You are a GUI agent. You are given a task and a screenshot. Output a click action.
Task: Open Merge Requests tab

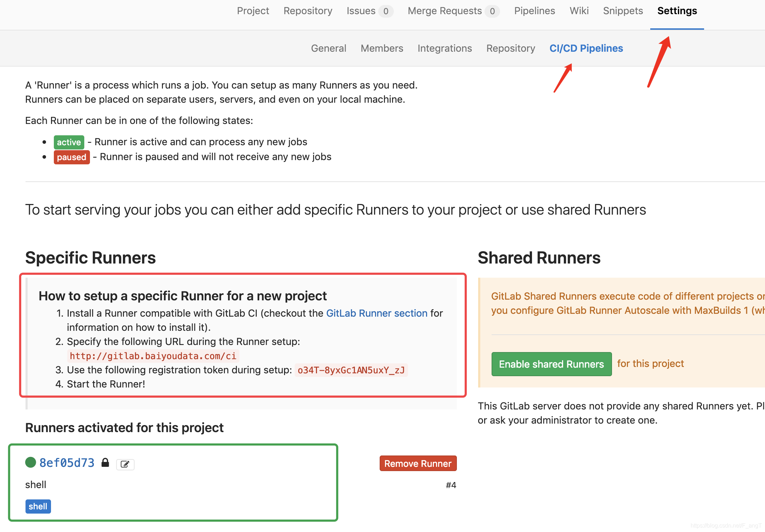coord(453,11)
